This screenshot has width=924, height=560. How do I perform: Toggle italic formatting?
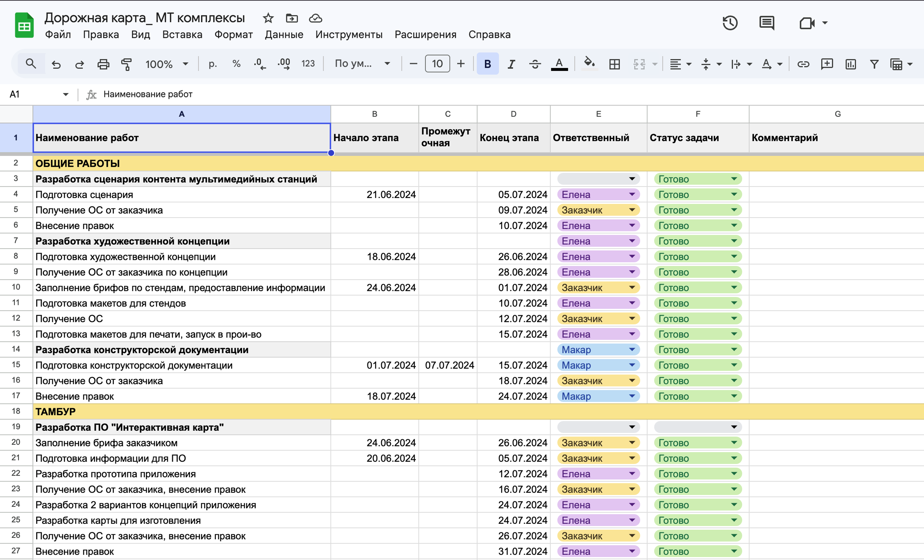[x=511, y=64]
